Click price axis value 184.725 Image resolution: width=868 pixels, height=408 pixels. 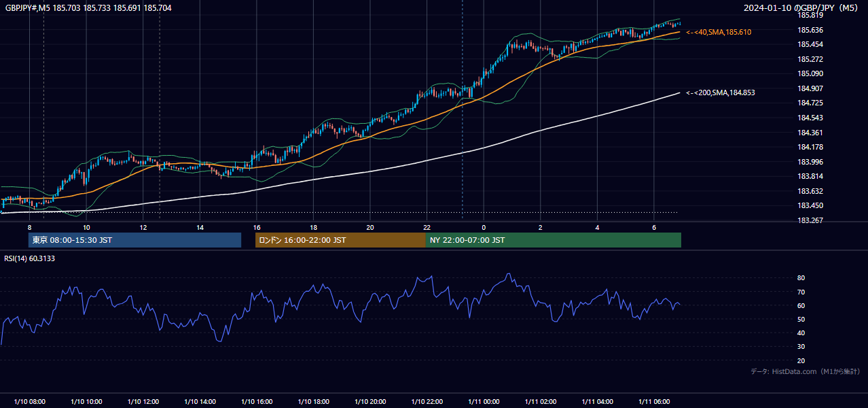810,103
